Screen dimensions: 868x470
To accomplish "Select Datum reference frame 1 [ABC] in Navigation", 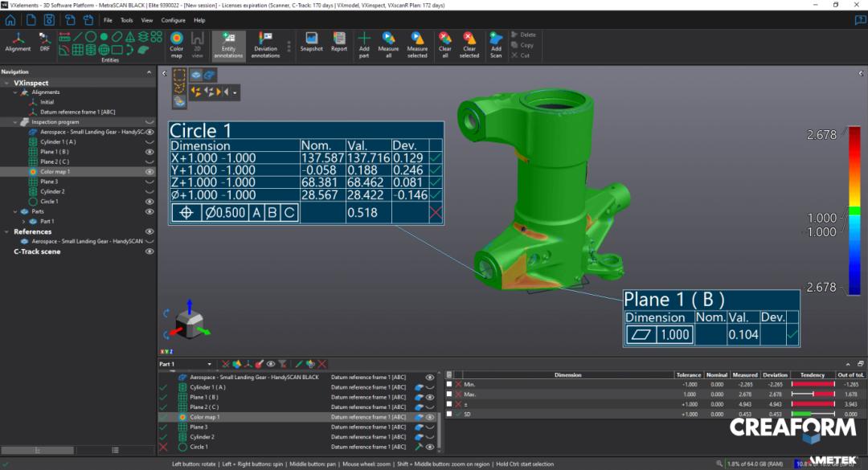I will click(x=77, y=112).
